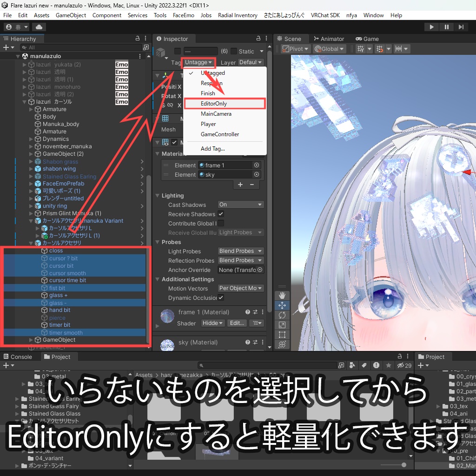Open the cloud services icon
476x476 pixels.
click(39, 27)
